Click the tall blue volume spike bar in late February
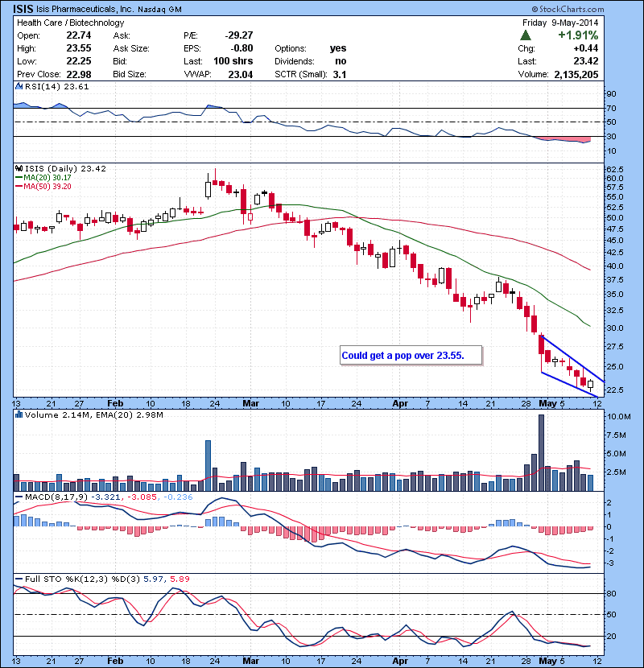 (x=208, y=466)
